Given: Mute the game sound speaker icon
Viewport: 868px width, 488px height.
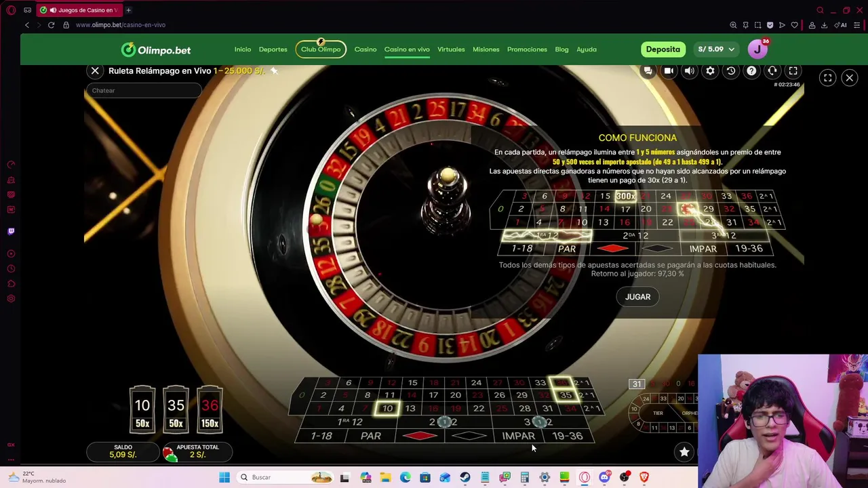Looking at the screenshot, I should 689,70.
